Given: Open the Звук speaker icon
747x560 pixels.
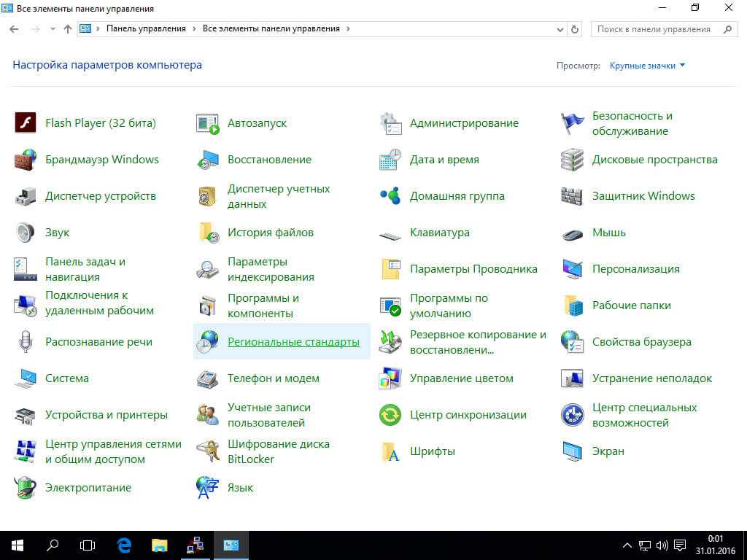Looking at the screenshot, I should (26, 233).
